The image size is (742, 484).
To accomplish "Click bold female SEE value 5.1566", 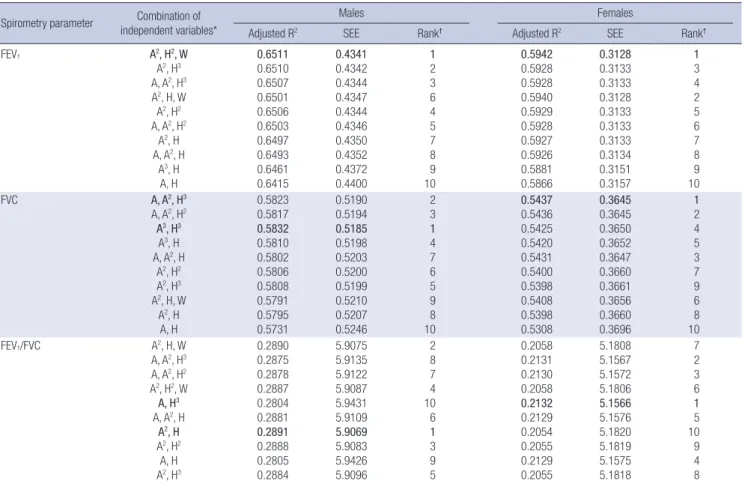I will 615,403.
